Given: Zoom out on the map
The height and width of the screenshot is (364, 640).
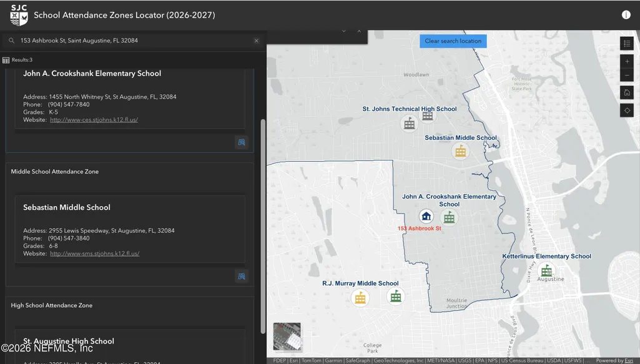Looking at the screenshot, I should [626, 75].
